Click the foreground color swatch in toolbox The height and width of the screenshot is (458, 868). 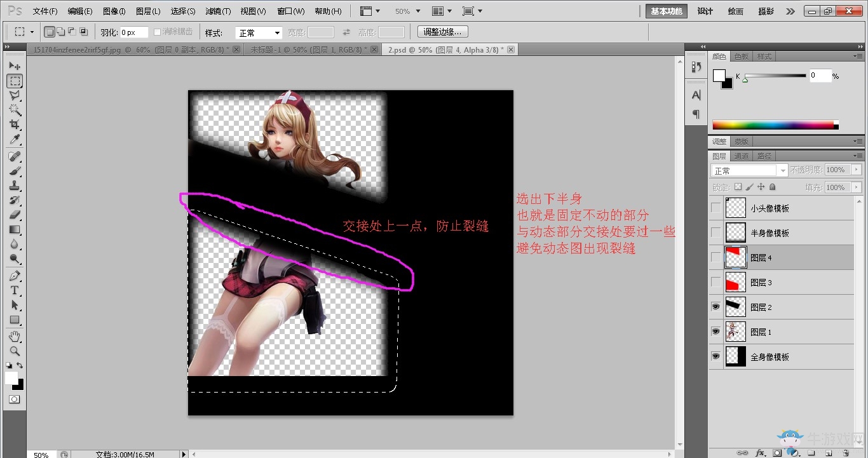[11, 379]
